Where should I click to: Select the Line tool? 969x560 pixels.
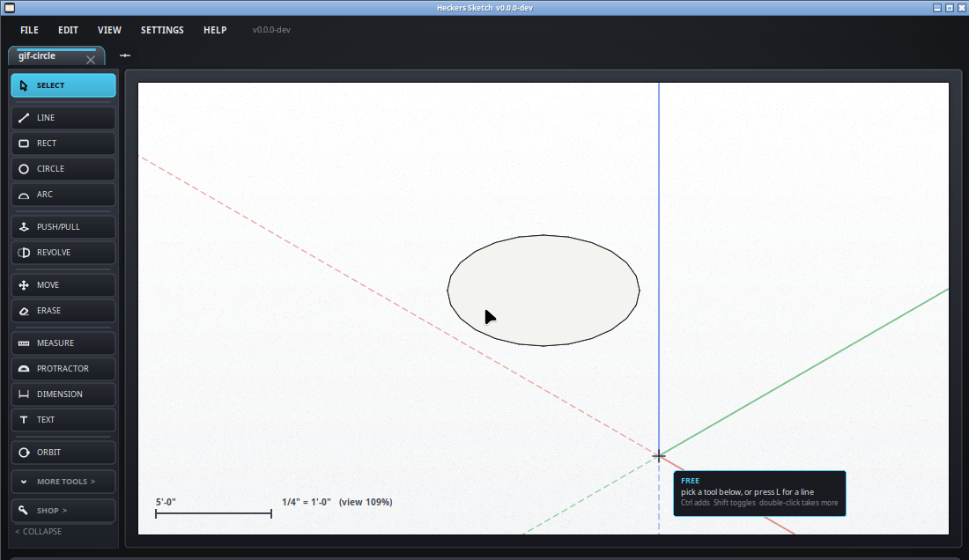point(63,117)
